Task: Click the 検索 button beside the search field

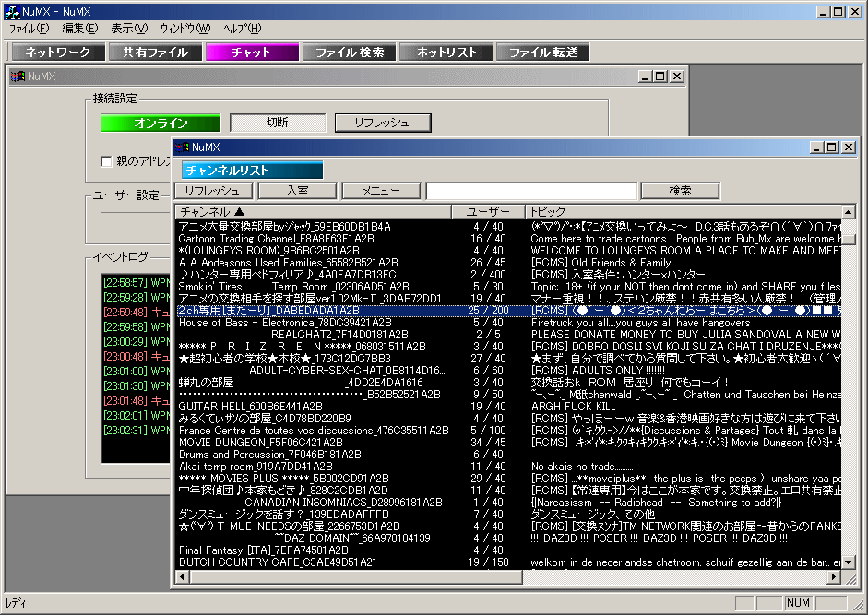Action: pyautogui.click(x=680, y=191)
